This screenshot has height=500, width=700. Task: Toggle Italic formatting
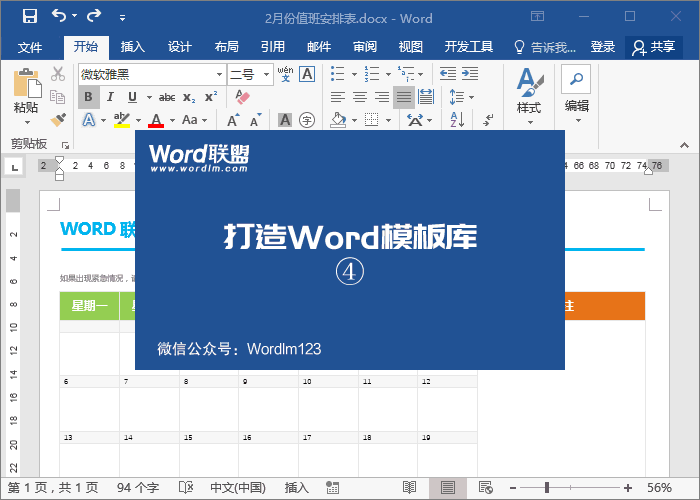[x=110, y=97]
